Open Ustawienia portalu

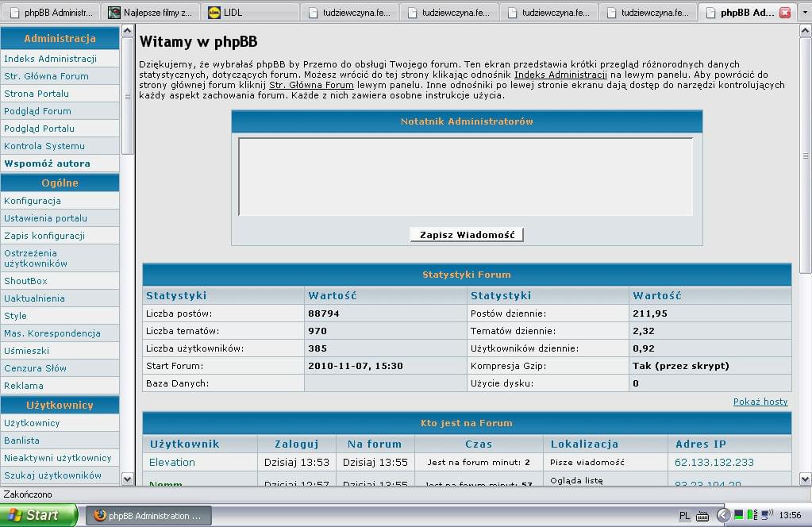[x=45, y=218]
